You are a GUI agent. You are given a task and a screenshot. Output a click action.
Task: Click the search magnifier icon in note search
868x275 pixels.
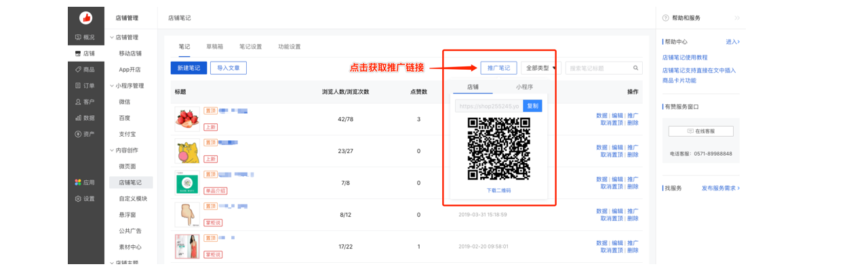point(636,68)
